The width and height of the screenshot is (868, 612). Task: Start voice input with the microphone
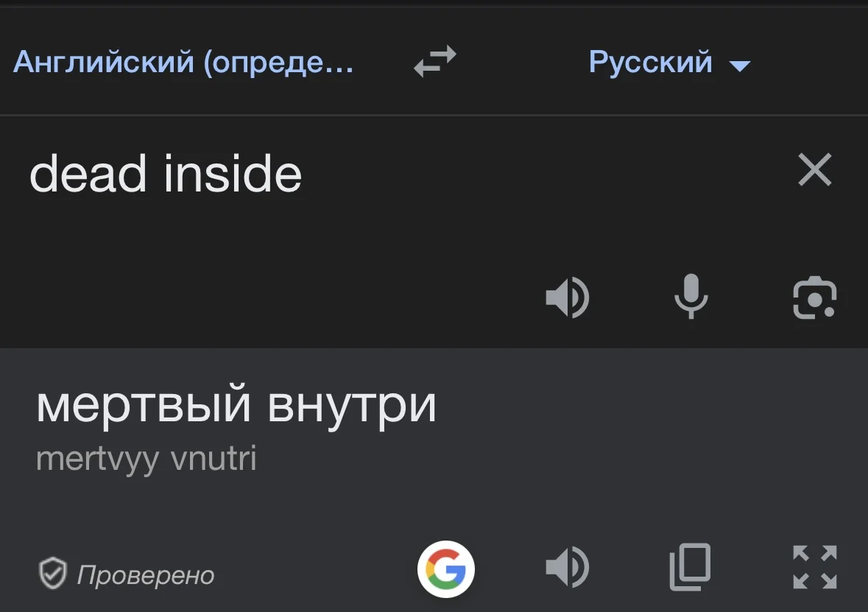691,298
